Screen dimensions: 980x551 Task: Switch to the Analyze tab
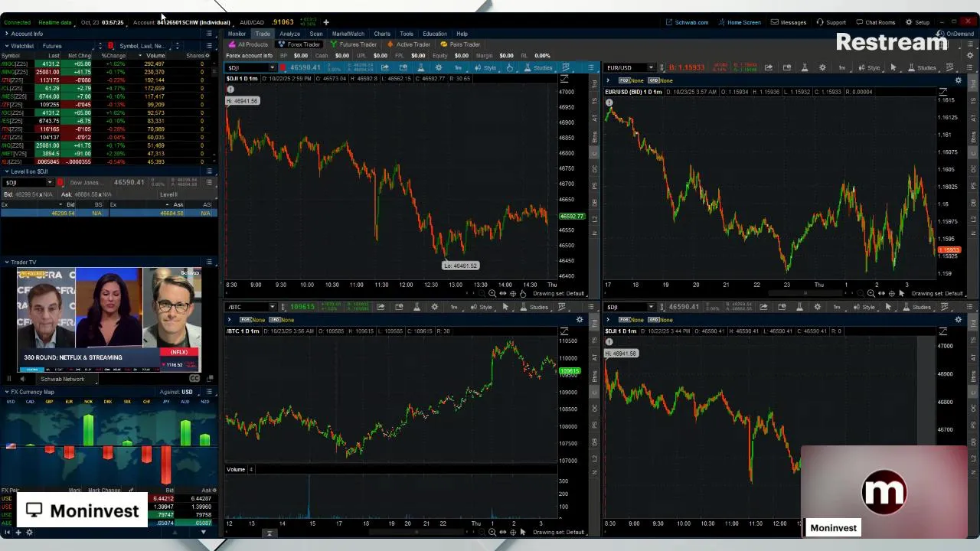(x=289, y=34)
